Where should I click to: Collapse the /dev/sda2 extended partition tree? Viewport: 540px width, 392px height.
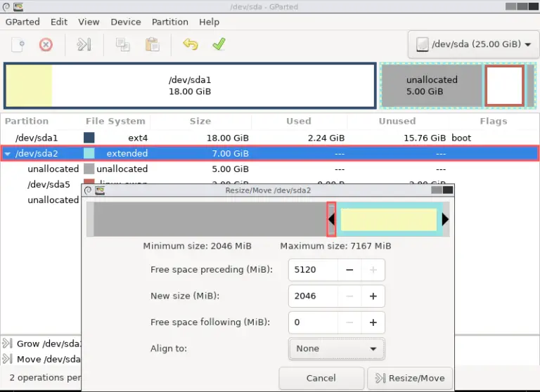coord(8,154)
